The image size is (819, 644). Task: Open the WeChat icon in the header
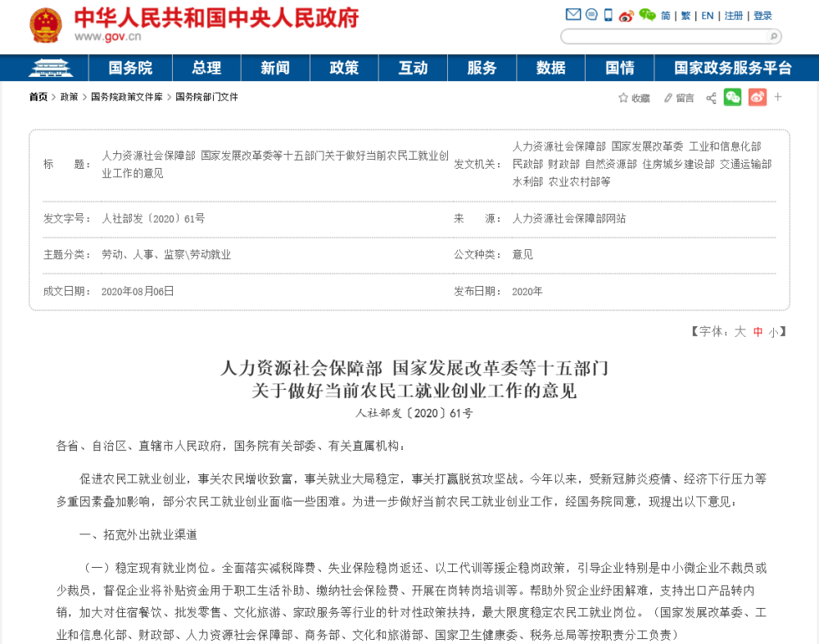647,16
